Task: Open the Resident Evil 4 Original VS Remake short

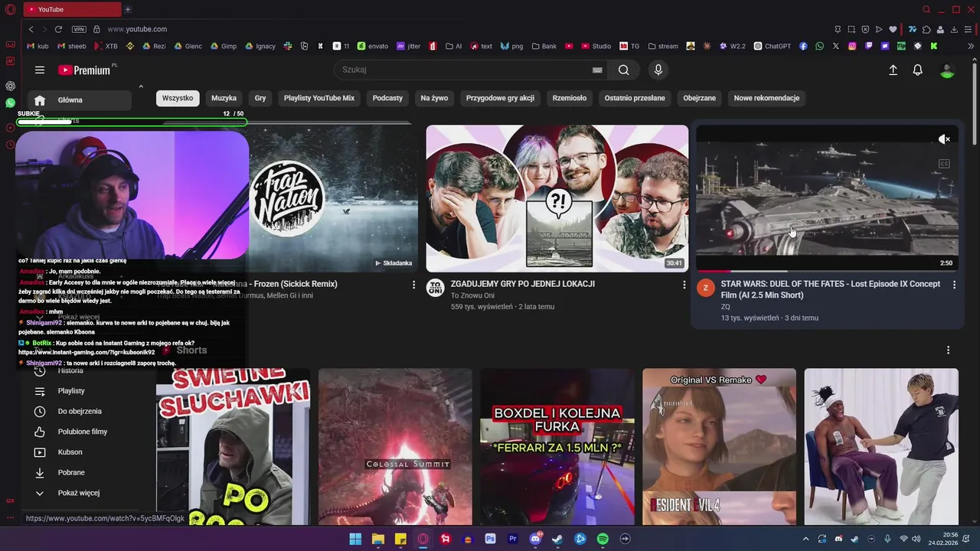Action: 719,447
